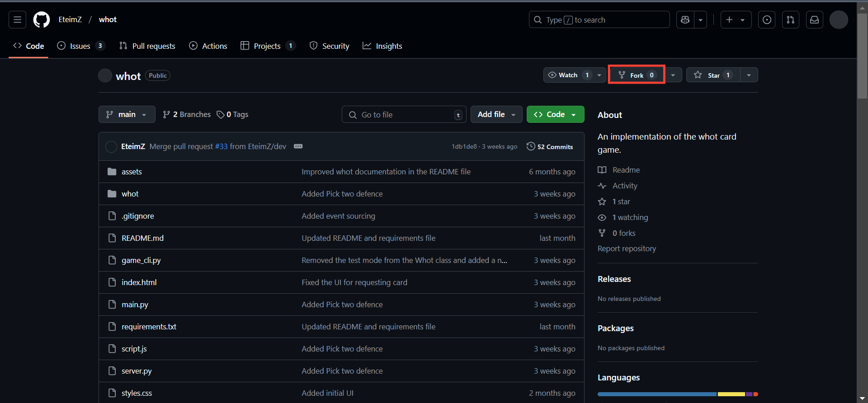
Task: Expand the Fork options dropdown arrow
Action: coord(673,75)
